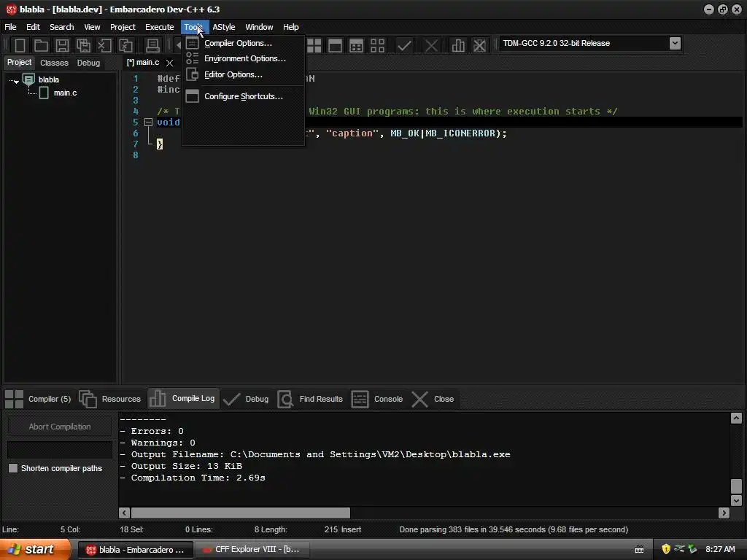This screenshot has height=560, width=747.
Task: Click the Compile and Run toolbar icon
Action: [x=356, y=46]
